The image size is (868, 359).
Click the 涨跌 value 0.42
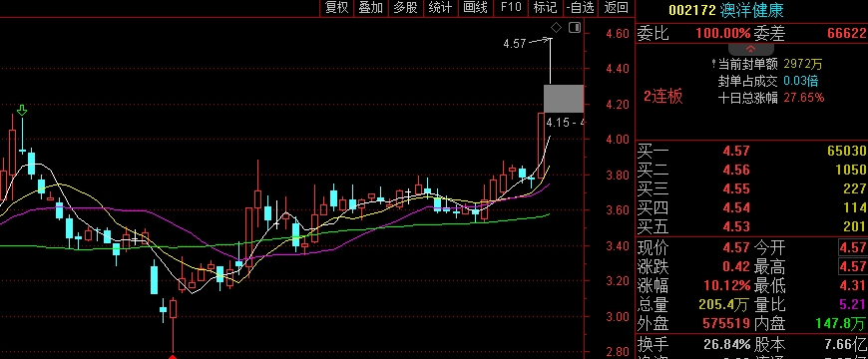pos(735,266)
